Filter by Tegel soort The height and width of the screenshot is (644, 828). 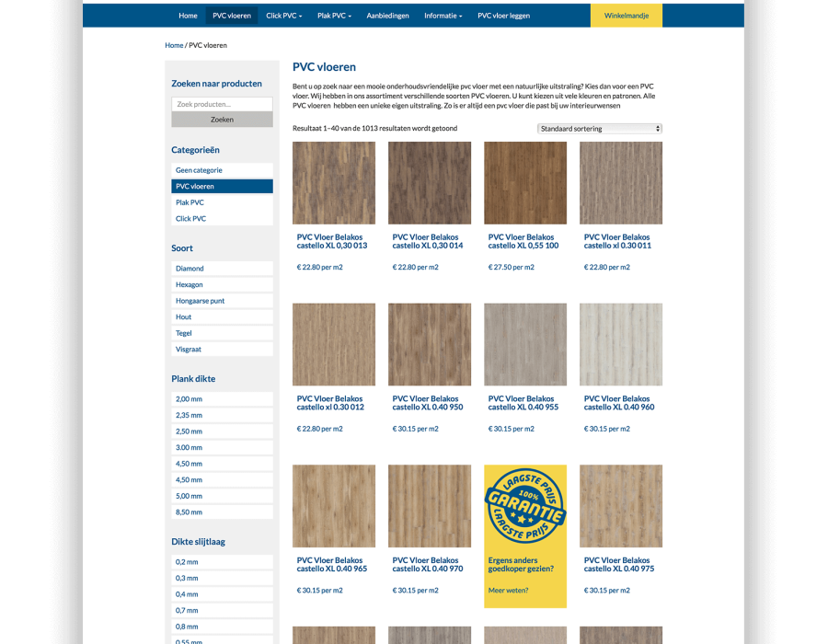coord(222,333)
